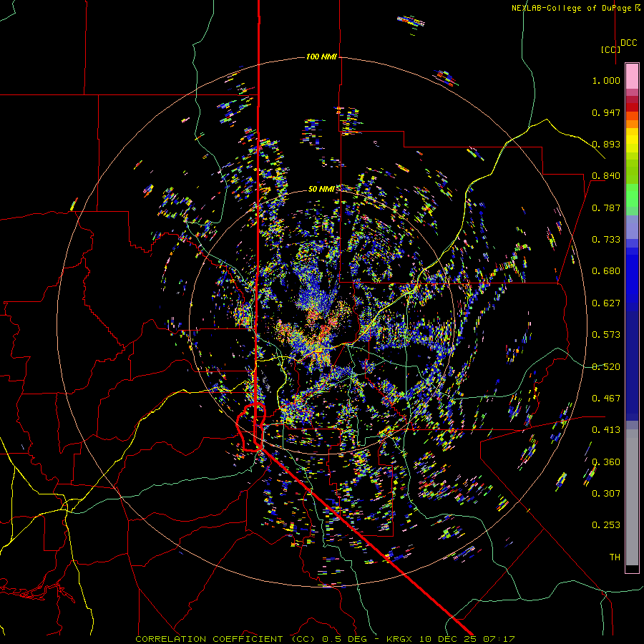Screen dimensions: 644x644
Task: Click the 0.520 legend value
Action: 606,367
